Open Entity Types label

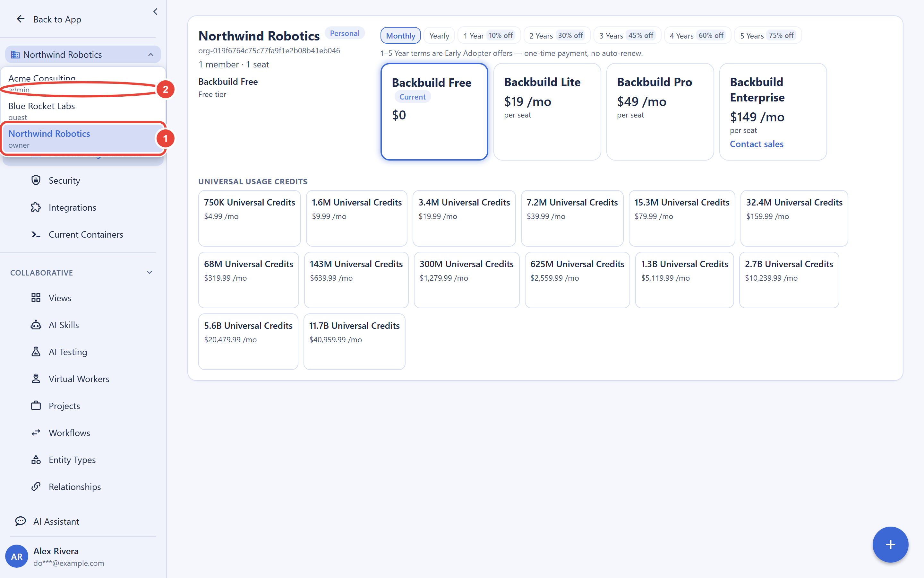72,460
